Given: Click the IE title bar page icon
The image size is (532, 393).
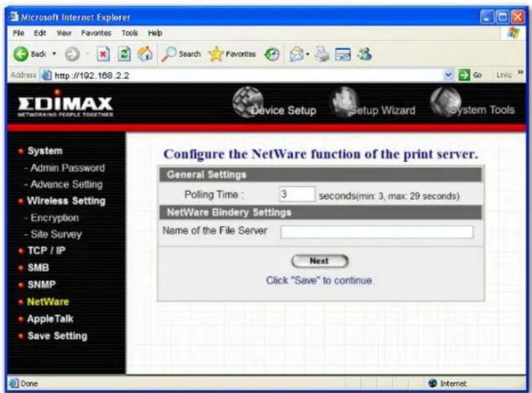Looking at the screenshot, I should point(14,17).
